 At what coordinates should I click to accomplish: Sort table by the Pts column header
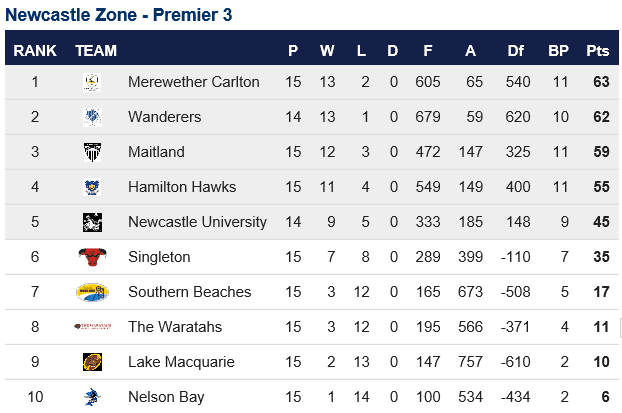[x=597, y=50]
